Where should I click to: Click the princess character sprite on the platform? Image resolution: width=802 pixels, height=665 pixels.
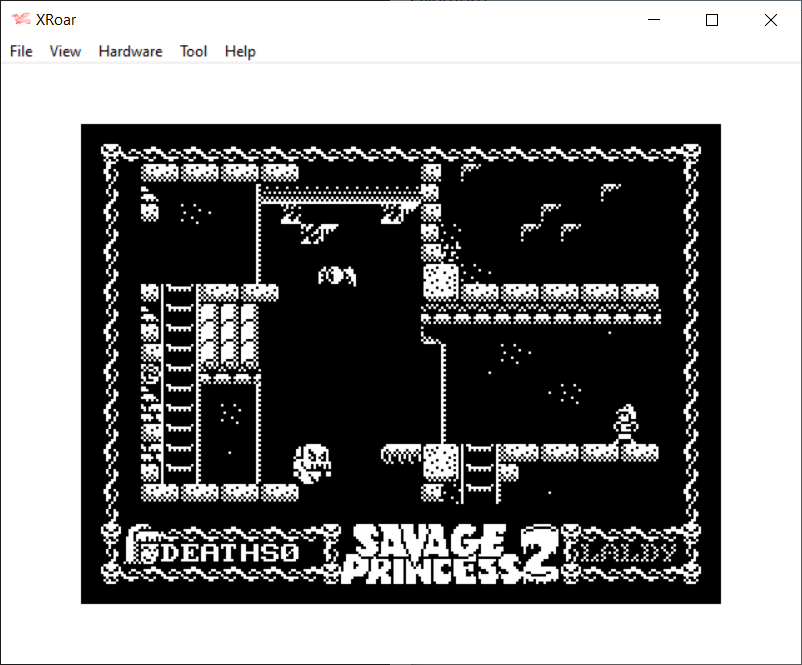point(626,425)
